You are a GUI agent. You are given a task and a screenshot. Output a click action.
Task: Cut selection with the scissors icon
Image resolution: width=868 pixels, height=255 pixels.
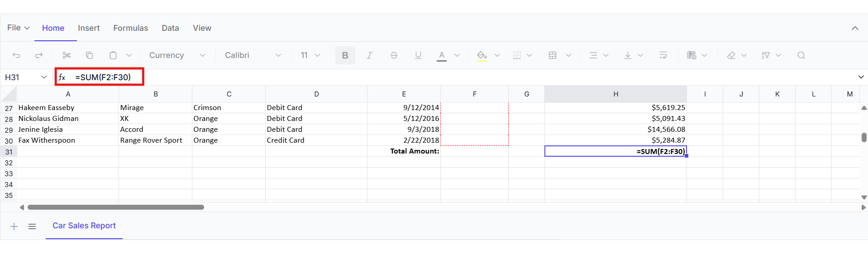(67, 55)
